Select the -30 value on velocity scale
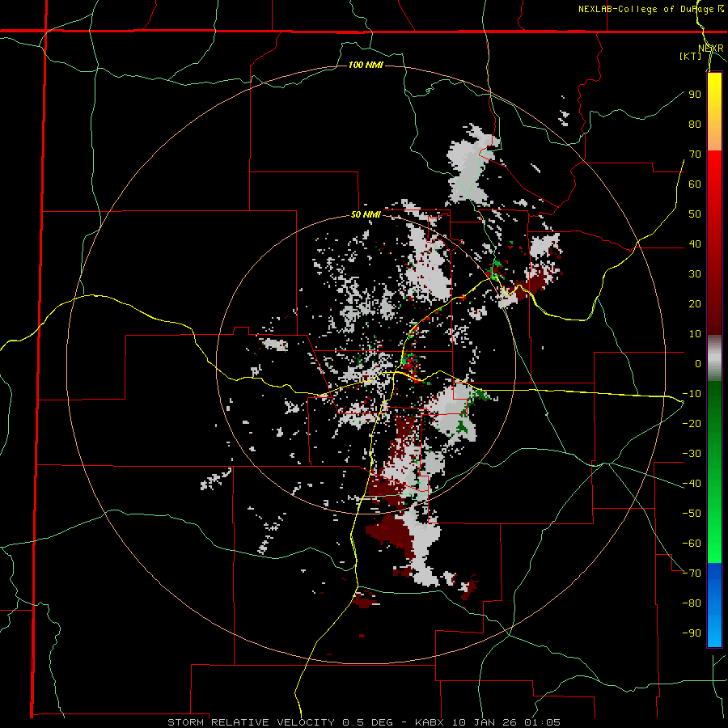The width and height of the screenshot is (728, 728). pos(692,454)
